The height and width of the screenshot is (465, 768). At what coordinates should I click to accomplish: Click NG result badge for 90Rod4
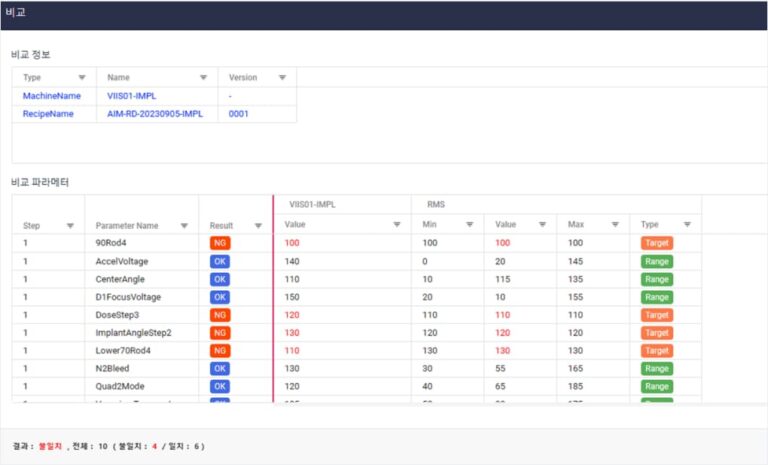coord(219,243)
